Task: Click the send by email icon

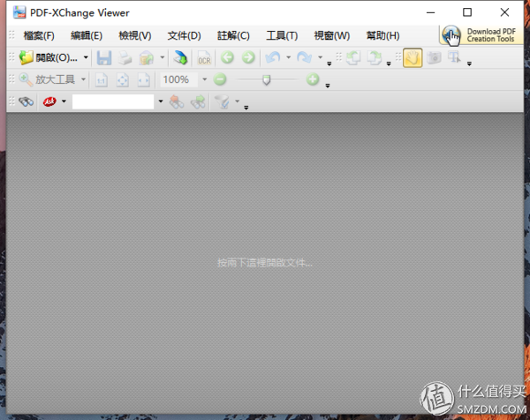Action: pos(147,57)
